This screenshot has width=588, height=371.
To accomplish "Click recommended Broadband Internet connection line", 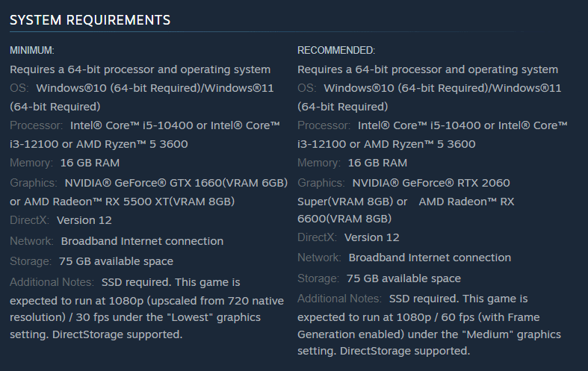I will pyautogui.click(x=404, y=258).
